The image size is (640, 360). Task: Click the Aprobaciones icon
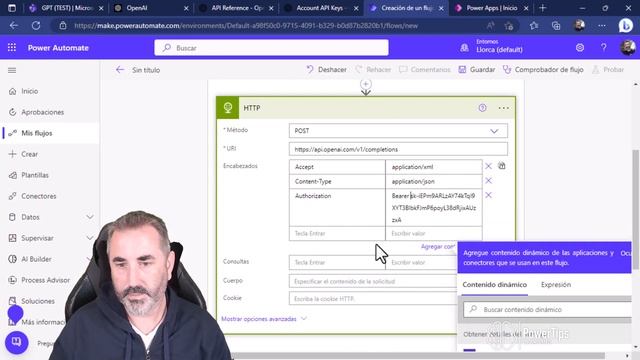(x=12, y=112)
